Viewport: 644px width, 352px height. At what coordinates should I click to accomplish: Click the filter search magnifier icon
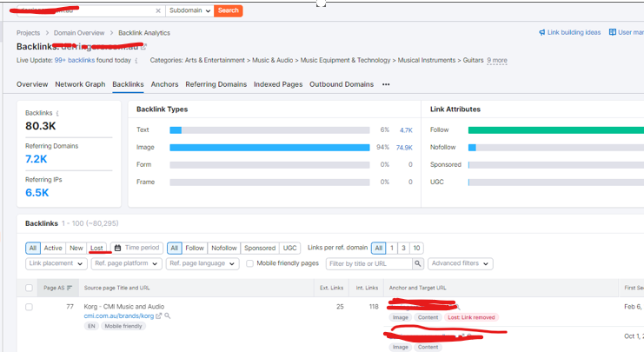click(x=418, y=263)
